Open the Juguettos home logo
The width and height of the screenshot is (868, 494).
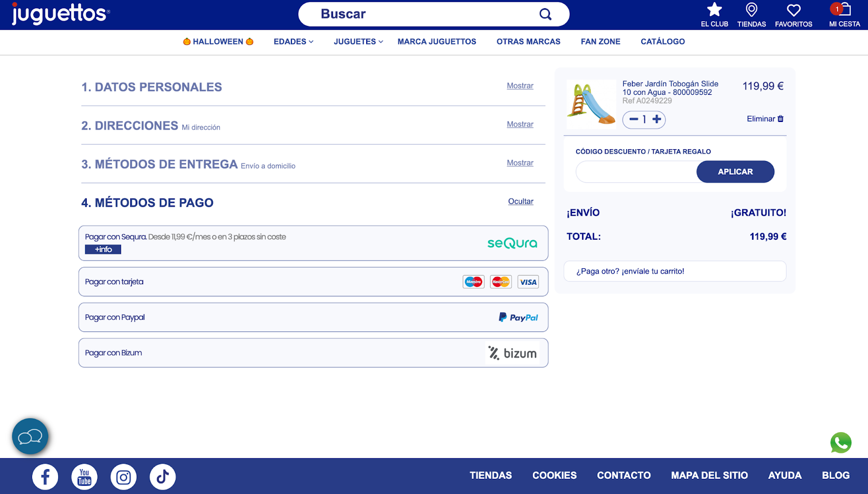point(61,14)
